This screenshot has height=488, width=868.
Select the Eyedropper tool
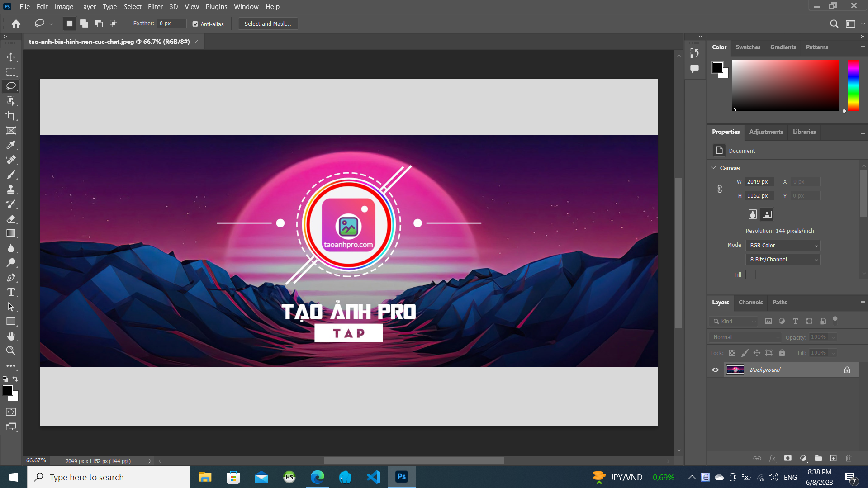pos(11,145)
